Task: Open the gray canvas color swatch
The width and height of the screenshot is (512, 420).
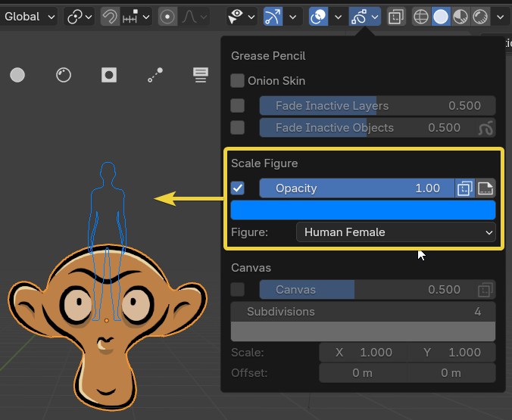Action: click(x=363, y=331)
